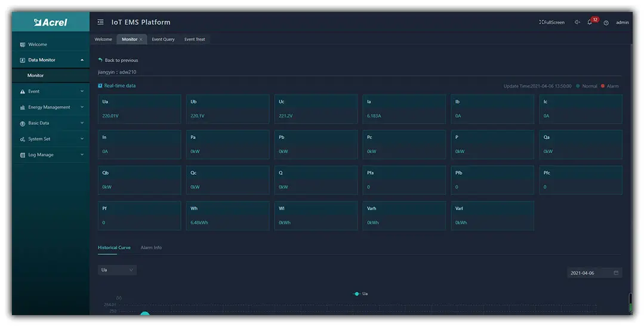
Task: Click the Welcome sidebar icon
Action: click(x=23, y=44)
